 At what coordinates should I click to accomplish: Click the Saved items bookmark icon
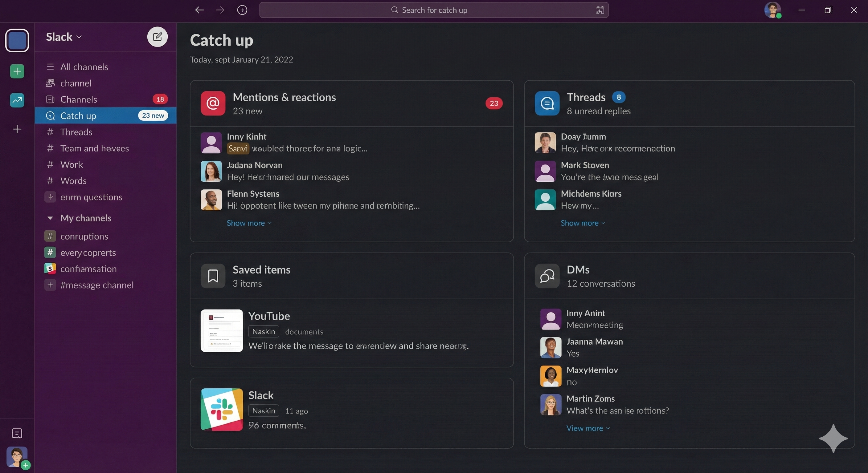212,276
